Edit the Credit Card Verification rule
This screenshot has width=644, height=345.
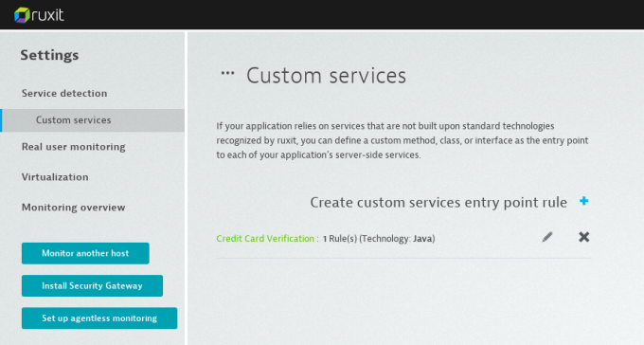pyautogui.click(x=547, y=237)
